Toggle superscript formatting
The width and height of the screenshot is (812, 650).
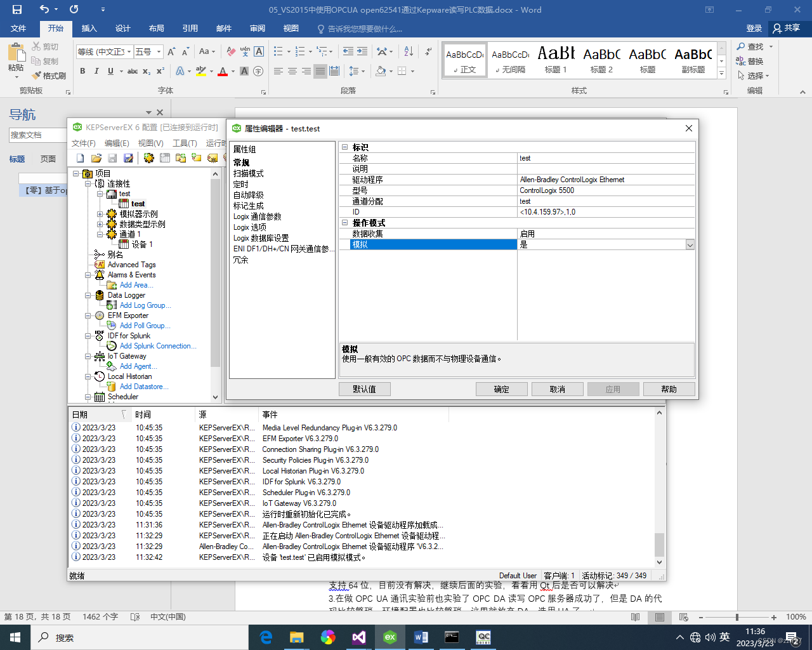coord(160,71)
